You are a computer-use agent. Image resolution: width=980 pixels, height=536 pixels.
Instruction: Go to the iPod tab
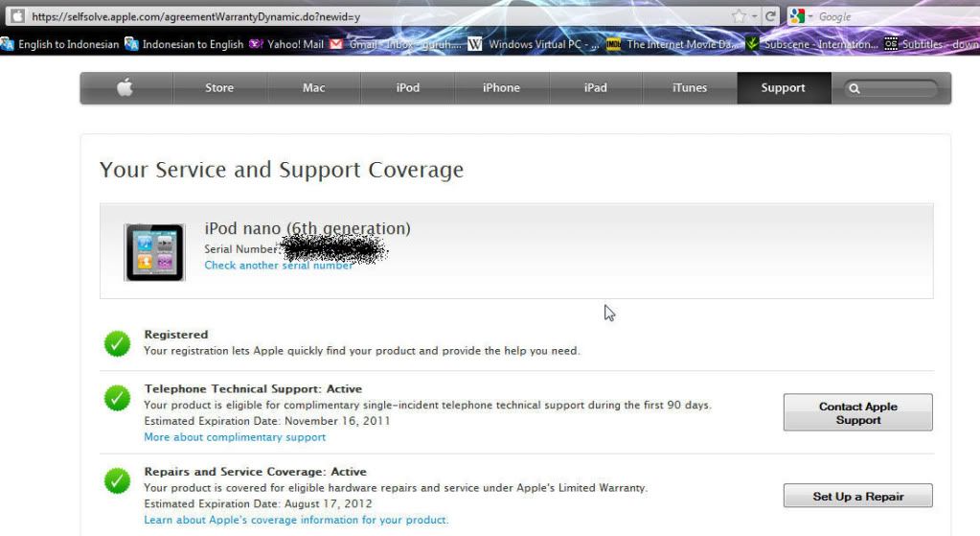(407, 87)
